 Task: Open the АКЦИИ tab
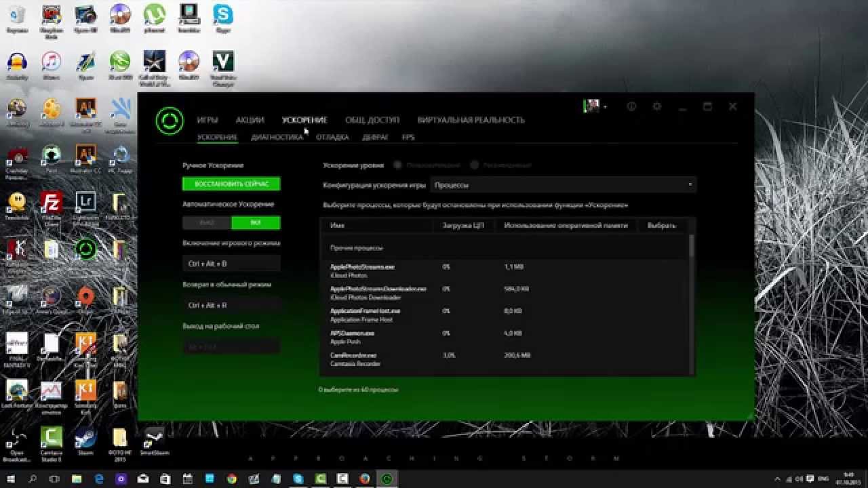[250, 120]
